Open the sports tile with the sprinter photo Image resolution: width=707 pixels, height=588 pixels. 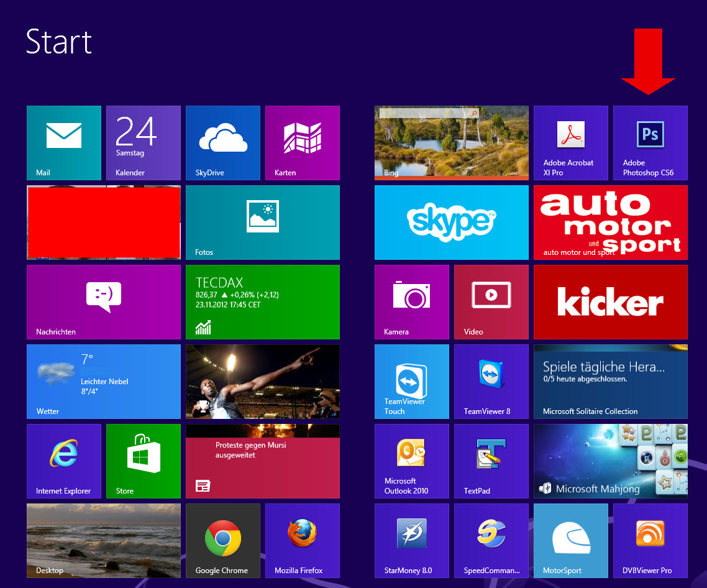pos(263,382)
